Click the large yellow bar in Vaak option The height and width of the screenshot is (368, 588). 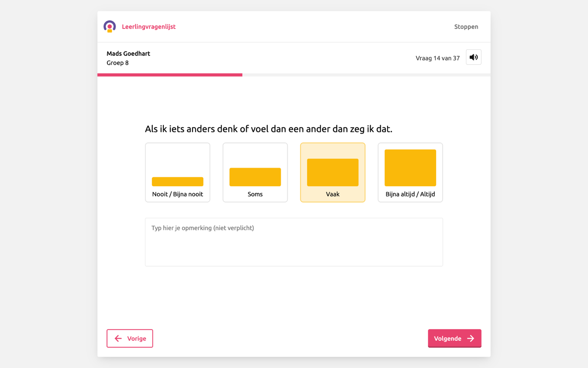point(333,172)
